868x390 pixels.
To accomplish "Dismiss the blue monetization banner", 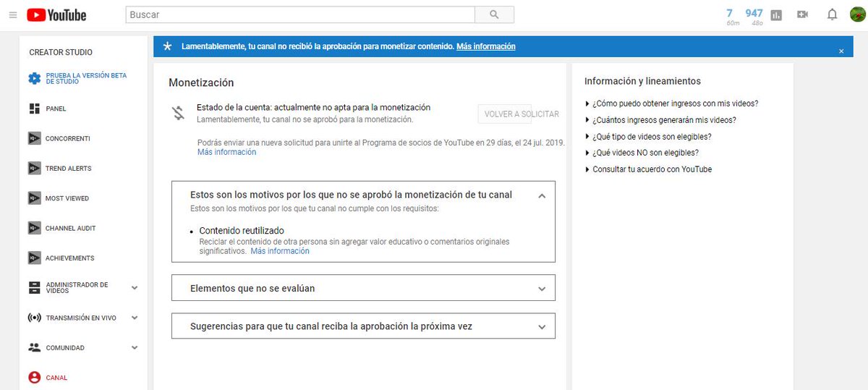I will coord(841,51).
